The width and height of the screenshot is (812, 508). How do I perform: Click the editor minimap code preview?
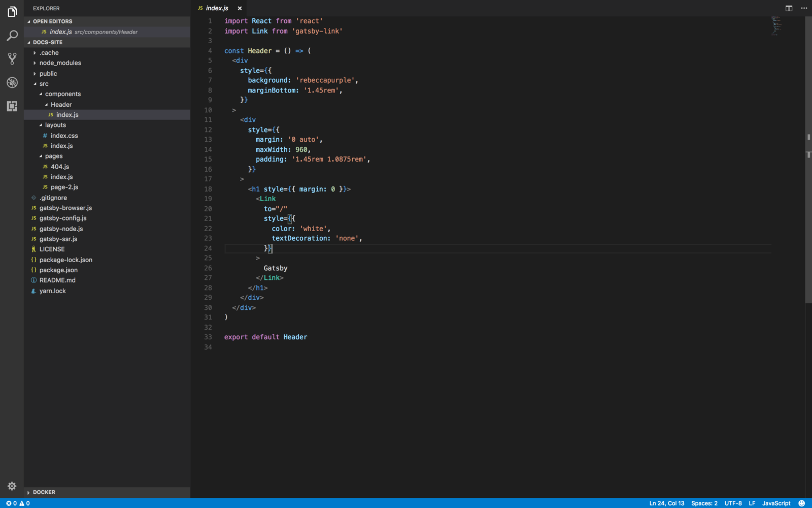tap(776, 25)
